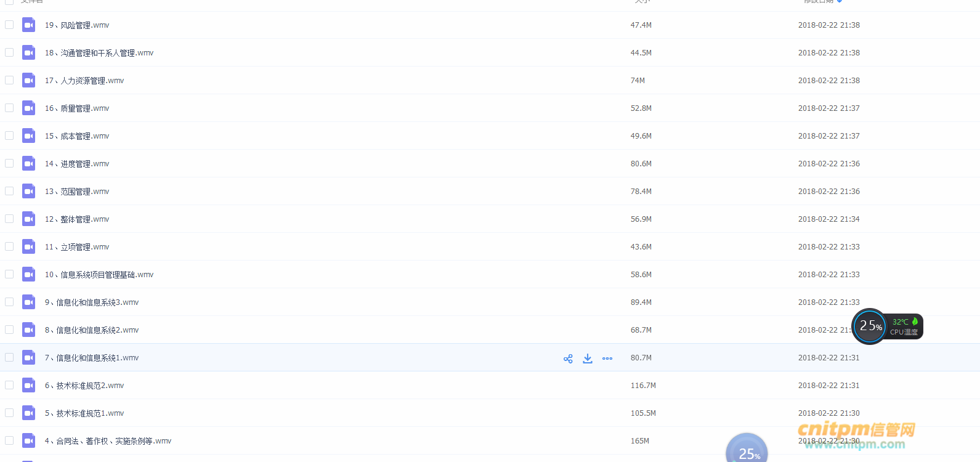Viewport: 980px width, 462px height.
Task: Click the video icon beside 19、风险管理.wmv
Action: 28,25
